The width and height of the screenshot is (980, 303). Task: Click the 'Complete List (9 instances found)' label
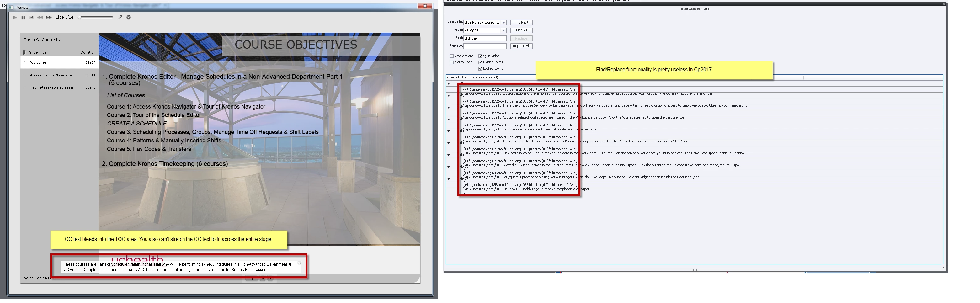[472, 77]
